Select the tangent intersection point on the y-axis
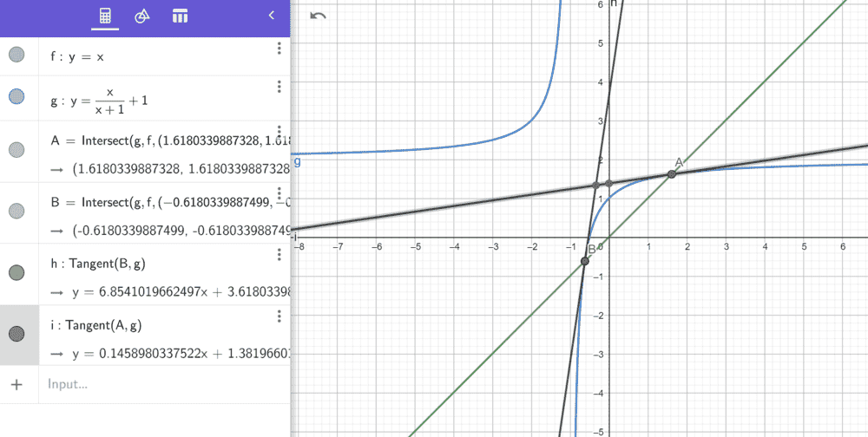 click(x=609, y=183)
